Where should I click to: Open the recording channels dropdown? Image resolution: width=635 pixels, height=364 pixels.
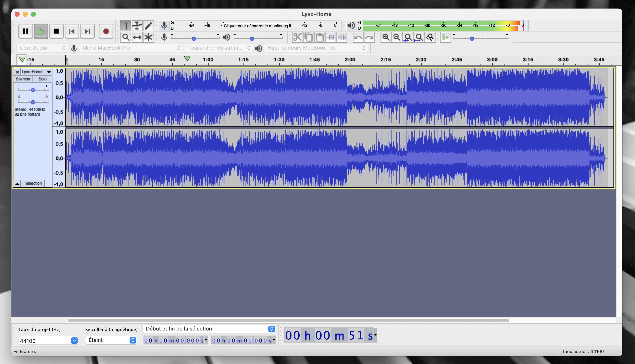218,48
